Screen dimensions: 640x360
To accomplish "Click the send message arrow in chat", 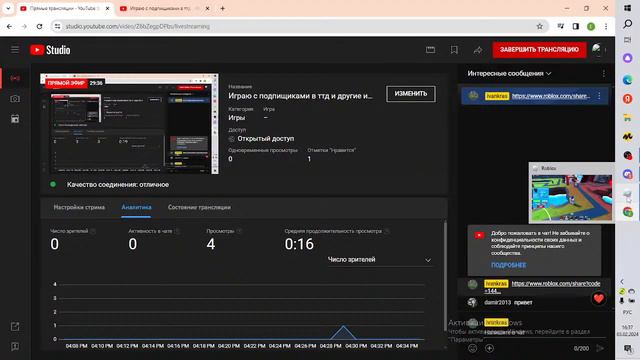I will 600,348.
